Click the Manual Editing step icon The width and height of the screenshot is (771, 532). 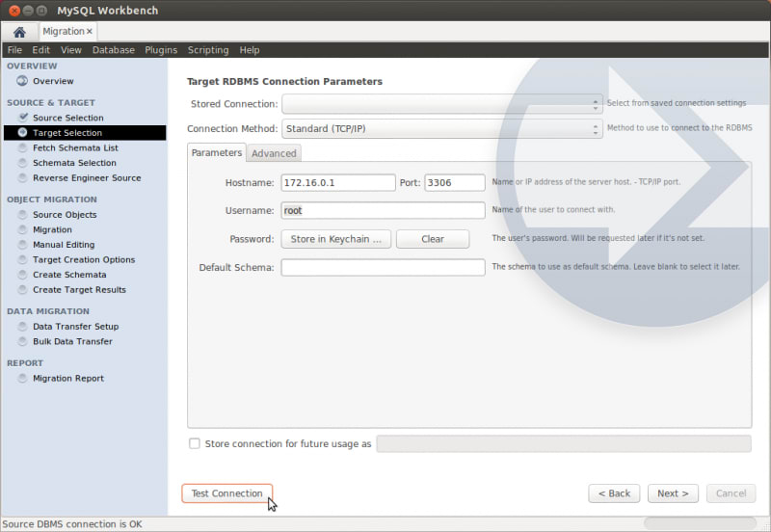point(22,245)
